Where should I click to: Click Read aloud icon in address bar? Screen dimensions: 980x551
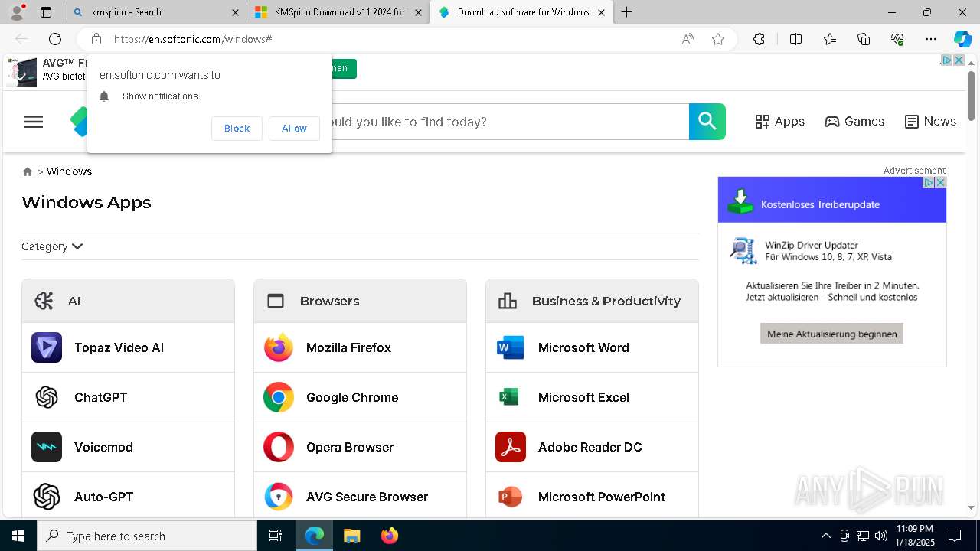688,39
